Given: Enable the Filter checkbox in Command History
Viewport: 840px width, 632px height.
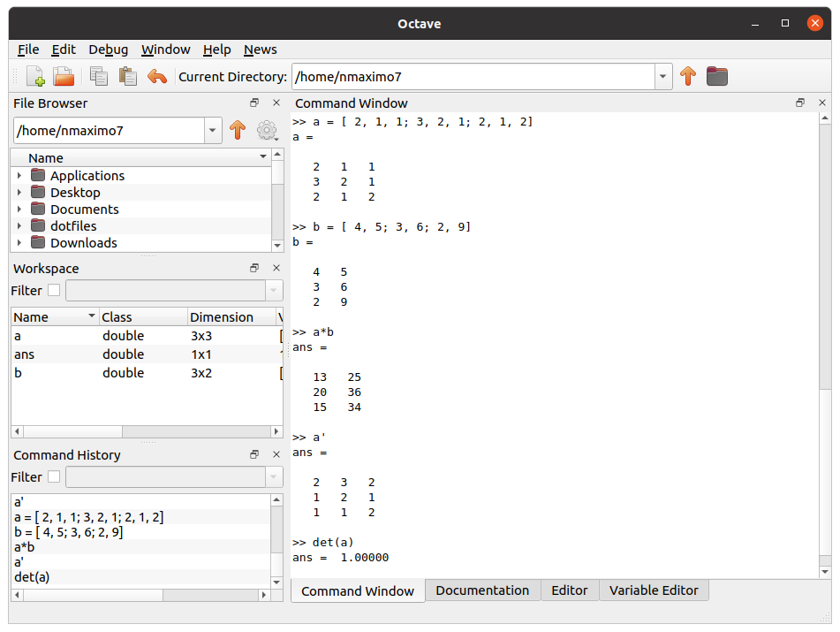Looking at the screenshot, I should [54, 476].
